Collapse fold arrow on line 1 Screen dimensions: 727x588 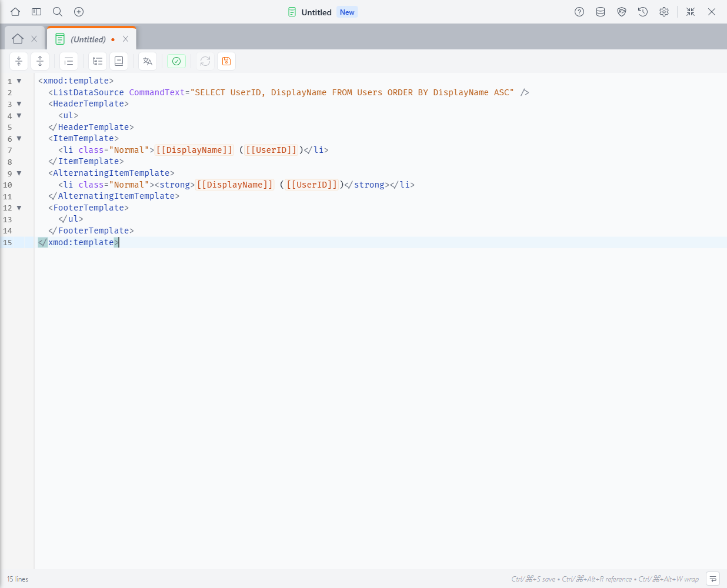coord(19,81)
